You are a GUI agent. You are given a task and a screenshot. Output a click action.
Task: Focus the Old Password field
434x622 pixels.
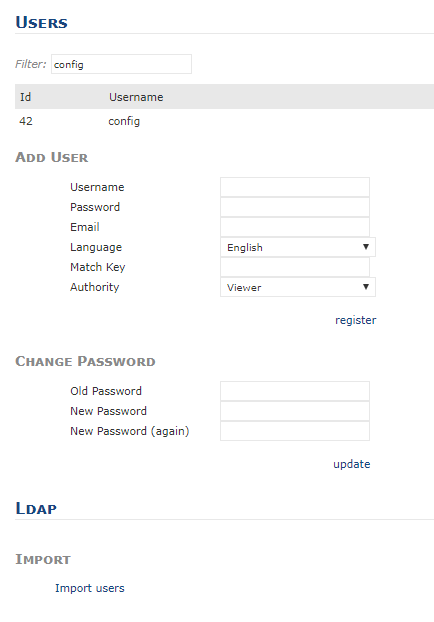pos(295,391)
